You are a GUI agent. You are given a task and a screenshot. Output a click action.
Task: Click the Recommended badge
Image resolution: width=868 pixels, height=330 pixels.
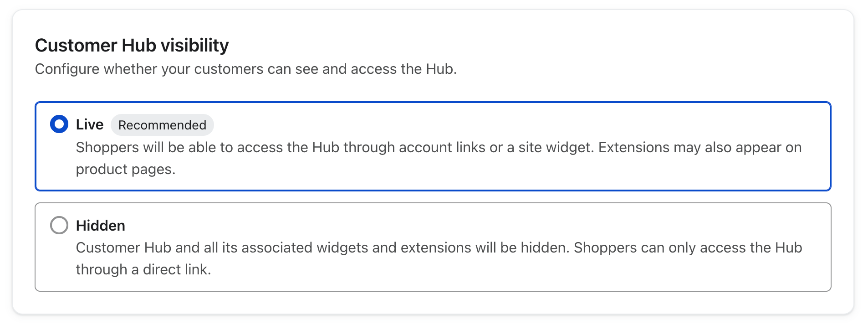162,125
